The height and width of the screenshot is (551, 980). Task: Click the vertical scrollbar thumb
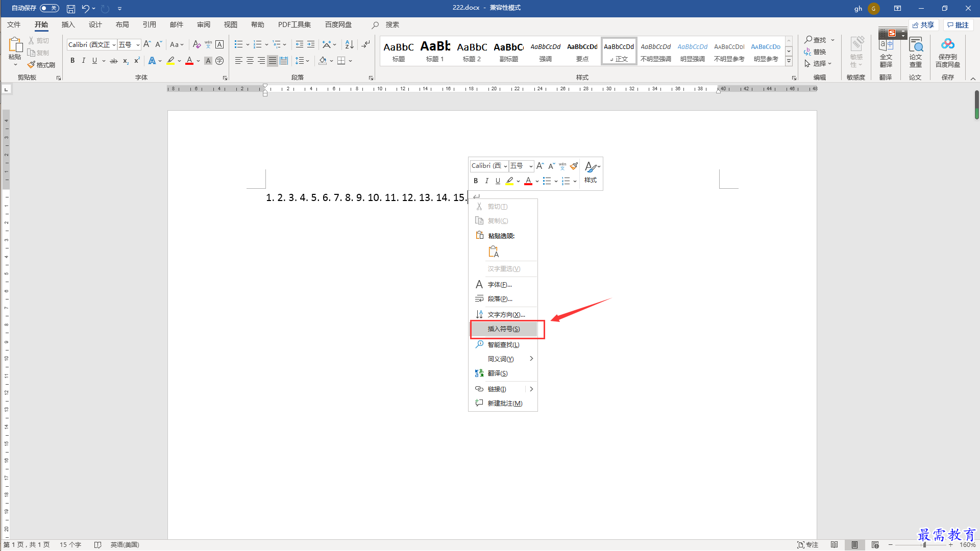pos(976,105)
